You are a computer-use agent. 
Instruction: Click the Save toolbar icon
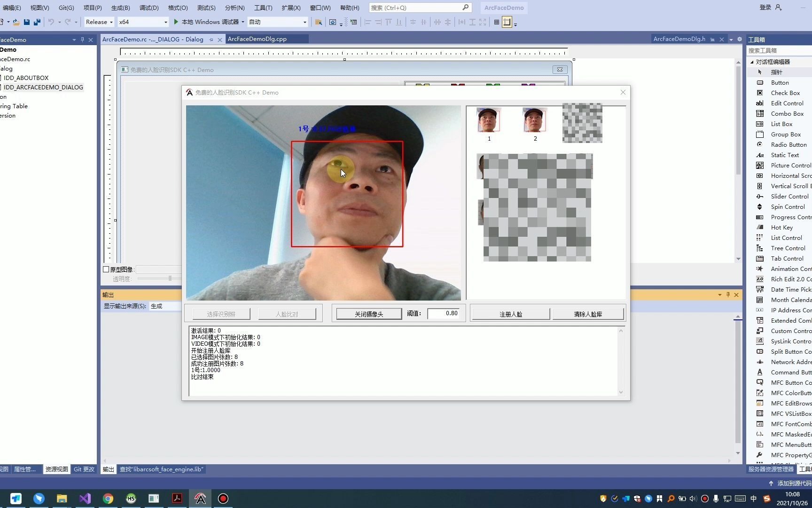point(26,22)
